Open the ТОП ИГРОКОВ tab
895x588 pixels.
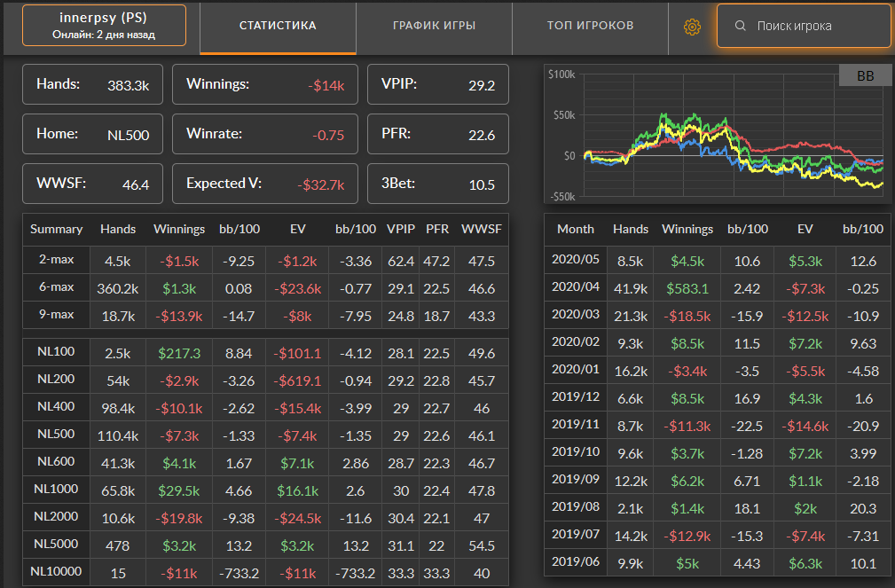click(x=590, y=26)
